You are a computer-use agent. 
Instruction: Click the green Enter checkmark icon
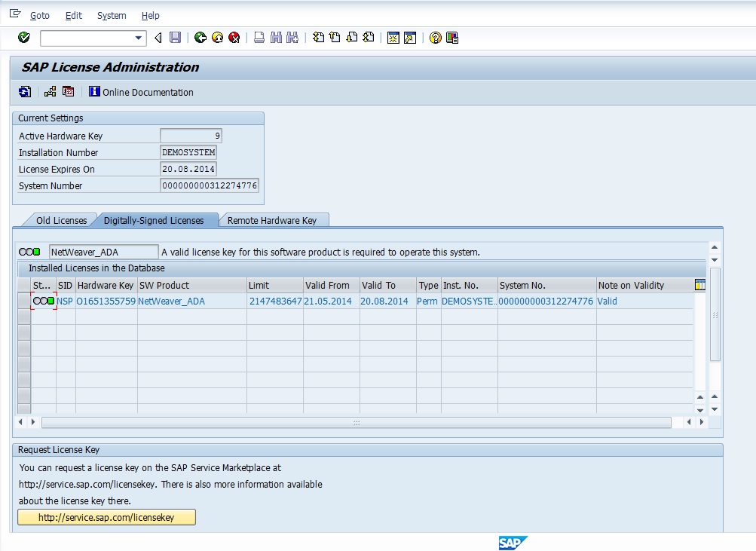(x=24, y=38)
